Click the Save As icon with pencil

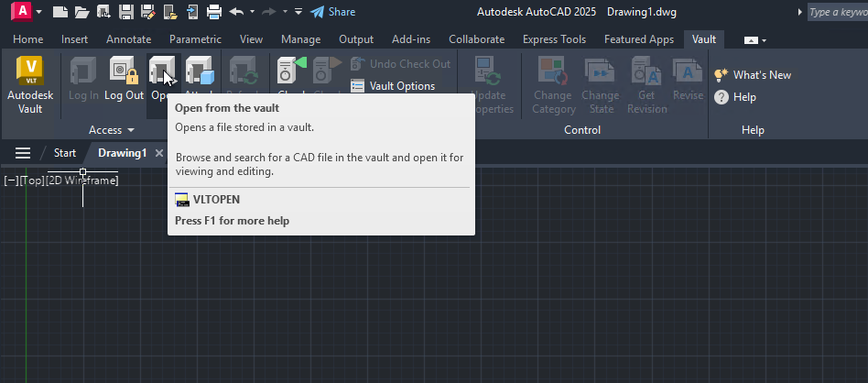pos(147,11)
